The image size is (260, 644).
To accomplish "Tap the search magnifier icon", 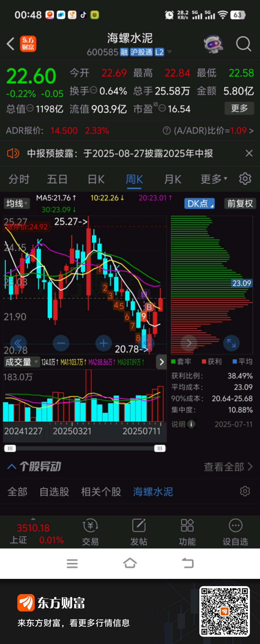I will click(244, 44).
